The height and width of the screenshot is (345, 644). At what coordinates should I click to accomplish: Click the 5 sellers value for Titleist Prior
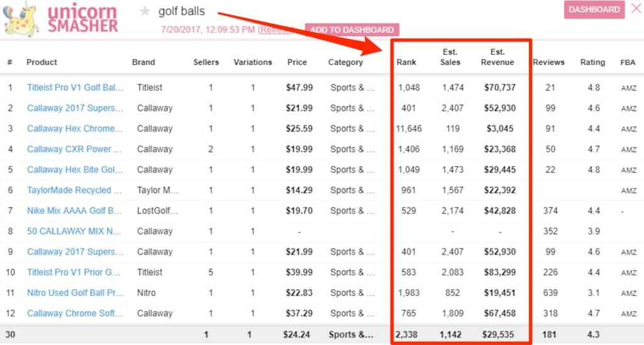[x=211, y=272]
